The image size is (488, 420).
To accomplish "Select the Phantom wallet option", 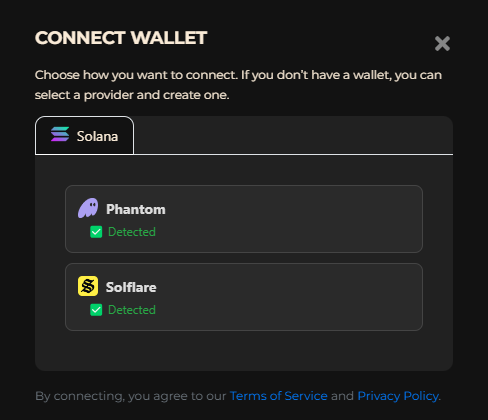I will tap(244, 219).
